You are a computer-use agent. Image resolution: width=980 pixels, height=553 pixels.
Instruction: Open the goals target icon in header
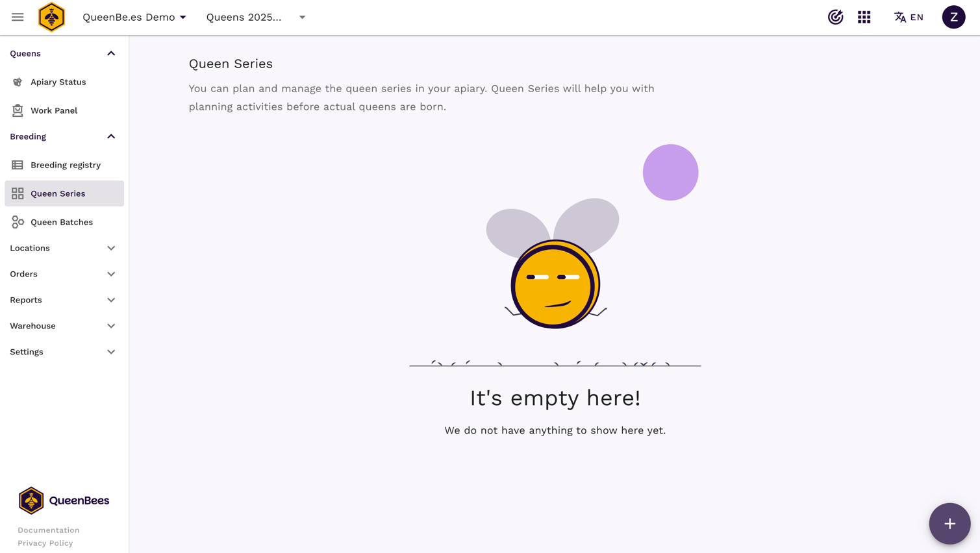835,18
